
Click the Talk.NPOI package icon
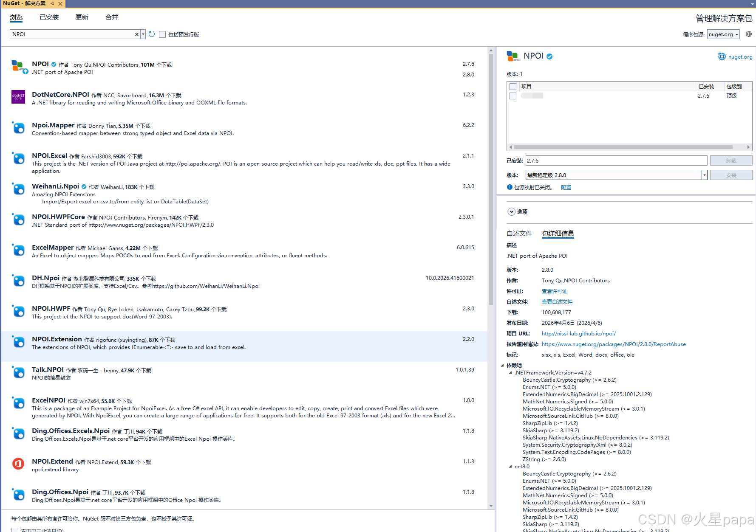(18, 372)
